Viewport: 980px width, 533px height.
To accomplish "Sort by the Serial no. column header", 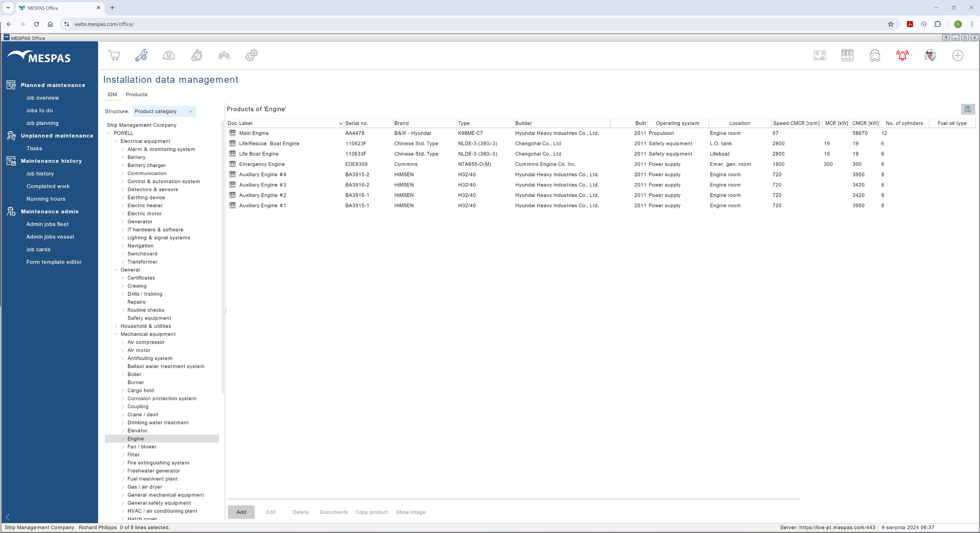I will (368, 123).
